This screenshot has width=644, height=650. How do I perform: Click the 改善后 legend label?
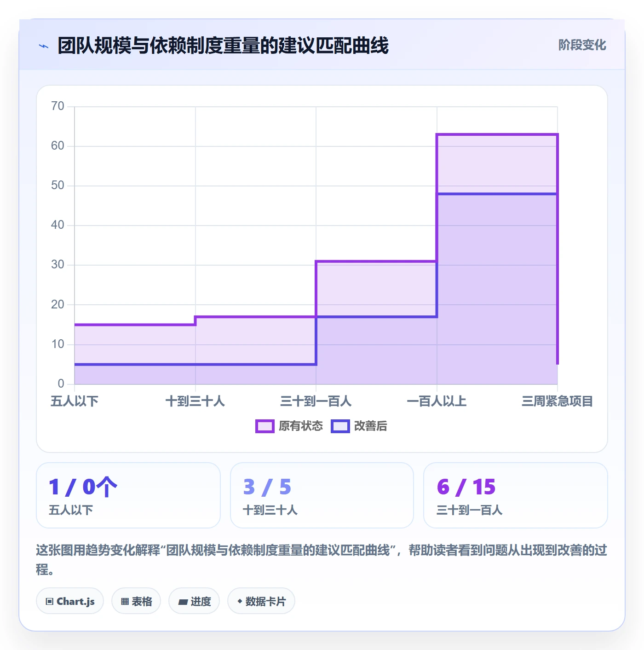pos(370,426)
